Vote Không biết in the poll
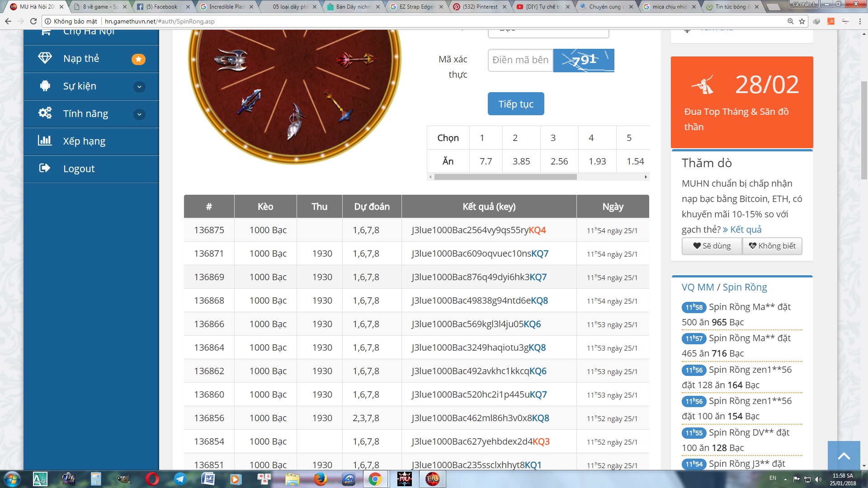 [x=772, y=246]
